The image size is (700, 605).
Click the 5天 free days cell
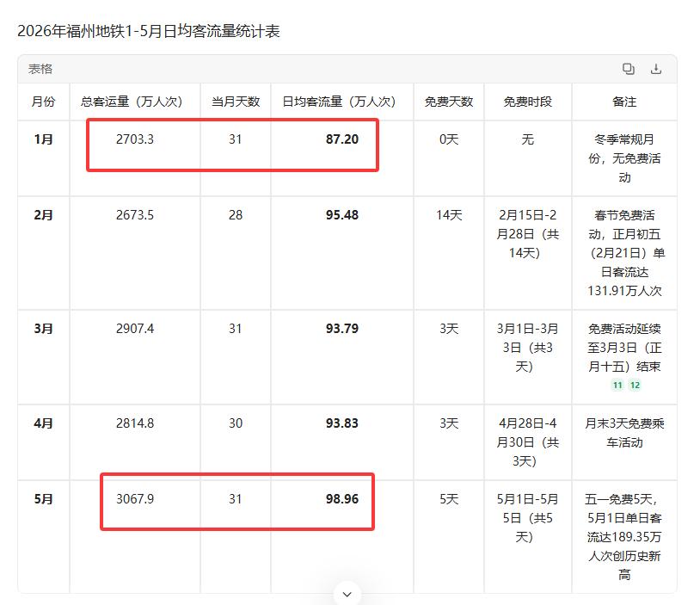click(449, 498)
